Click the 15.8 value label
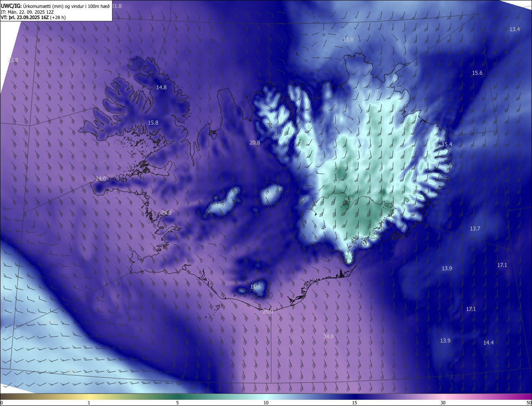 (153, 122)
